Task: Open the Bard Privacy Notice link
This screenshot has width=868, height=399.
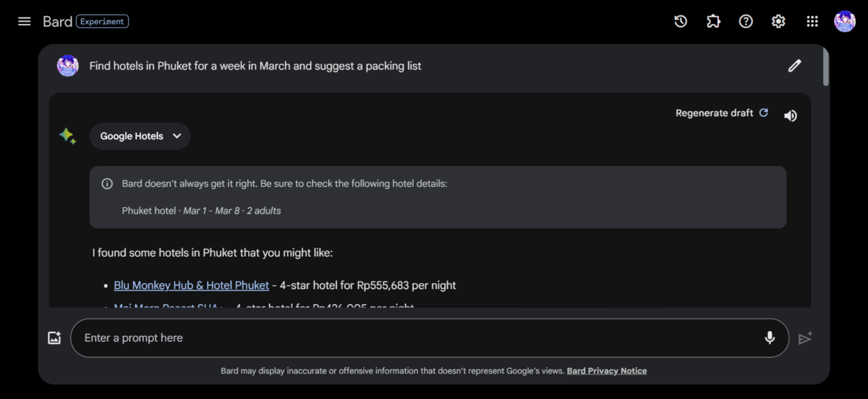Action: [606, 371]
